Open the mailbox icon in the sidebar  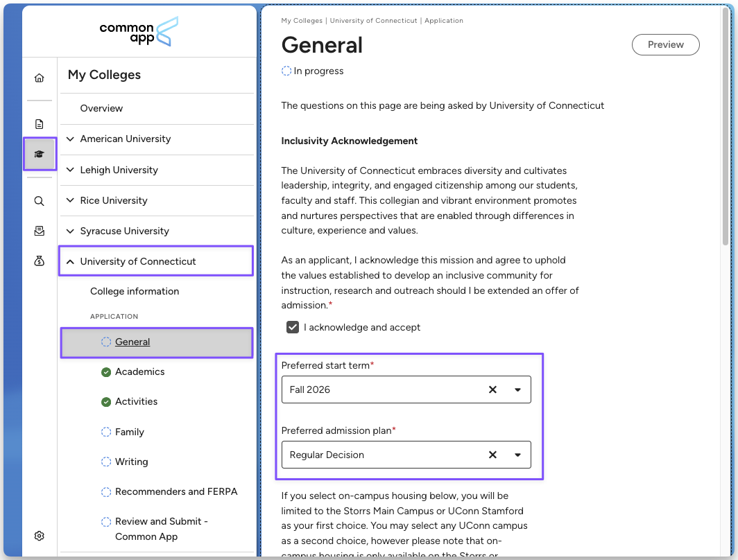tap(39, 230)
